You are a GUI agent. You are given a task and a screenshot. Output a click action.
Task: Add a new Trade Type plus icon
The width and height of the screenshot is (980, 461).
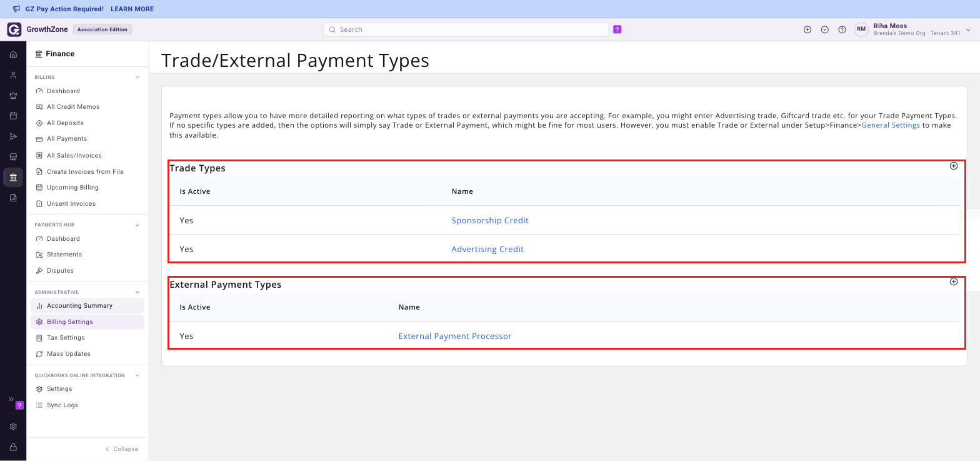[954, 166]
